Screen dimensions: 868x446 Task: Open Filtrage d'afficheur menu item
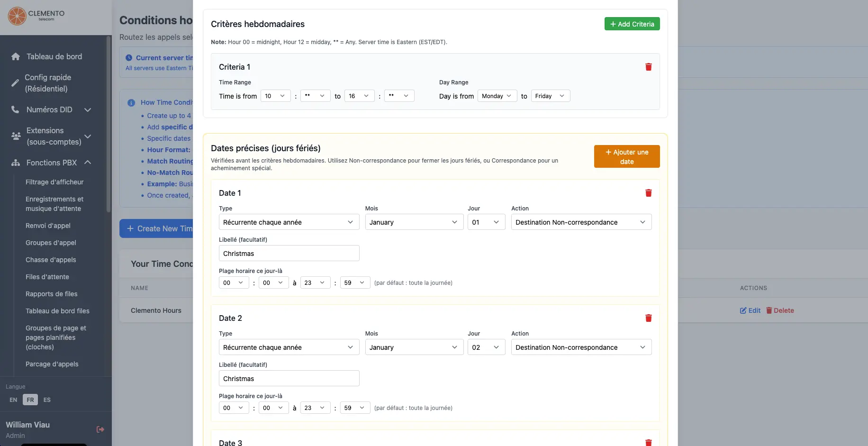click(54, 182)
